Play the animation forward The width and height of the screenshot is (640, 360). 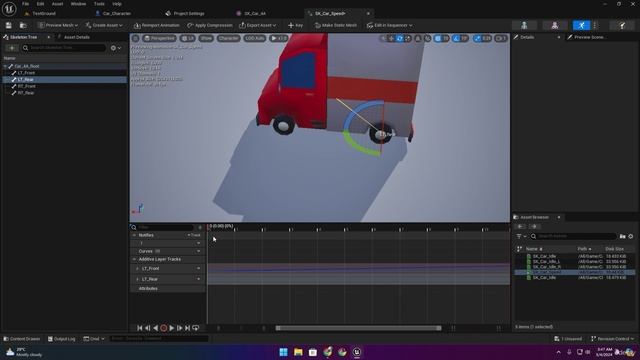coord(171,328)
